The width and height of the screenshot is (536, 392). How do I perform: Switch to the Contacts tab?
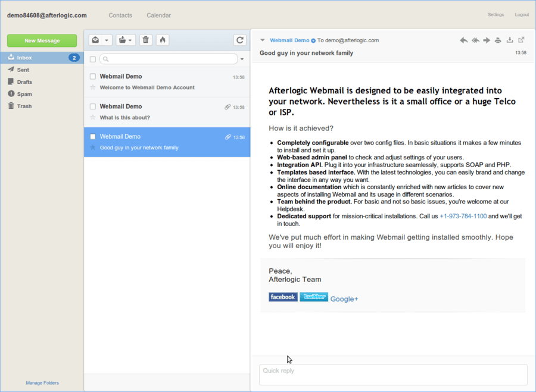(x=120, y=15)
